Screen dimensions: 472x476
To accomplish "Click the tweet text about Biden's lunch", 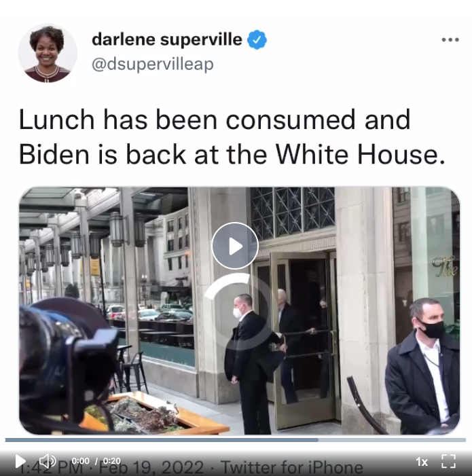I will click(x=232, y=136).
